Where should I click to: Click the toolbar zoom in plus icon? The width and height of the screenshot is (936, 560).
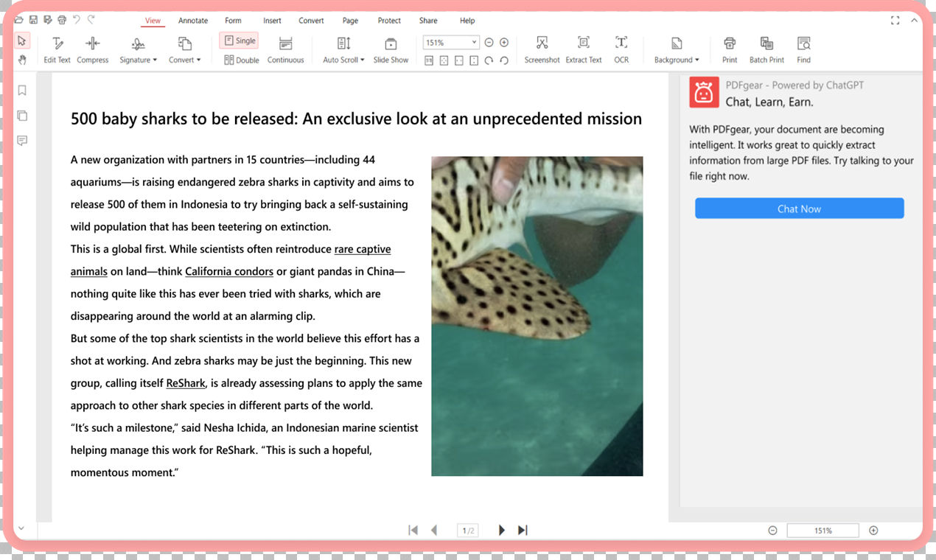pos(504,43)
